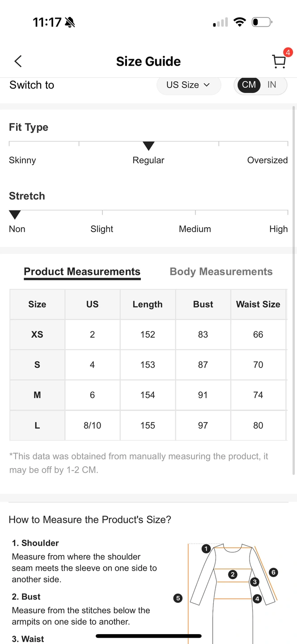Open the shopping cart icon

click(x=279, y=62)
